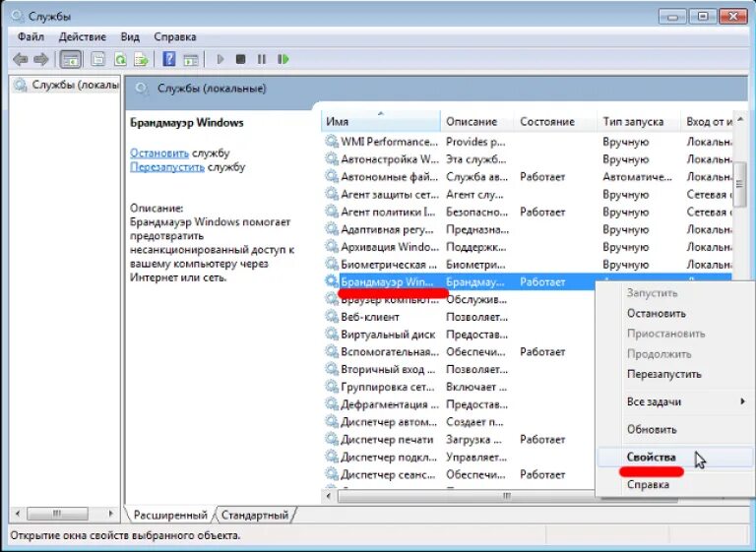Click gear icon beside Вторичный вход
Viewport: 756px width, 552px height.
coord(332,369)
